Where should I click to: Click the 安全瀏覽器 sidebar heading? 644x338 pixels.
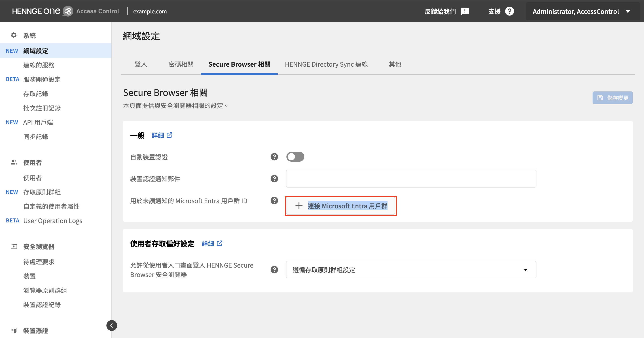39,247
